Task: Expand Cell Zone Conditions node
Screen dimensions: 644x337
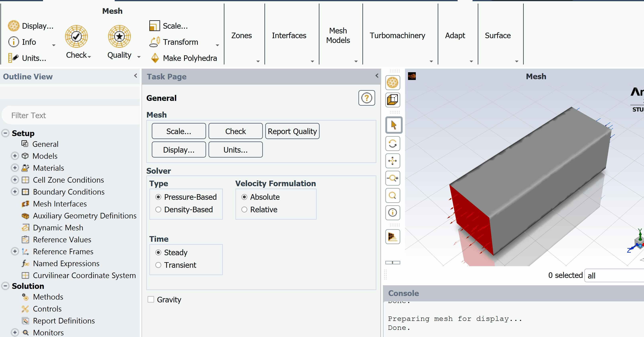Action: point(15,180)
